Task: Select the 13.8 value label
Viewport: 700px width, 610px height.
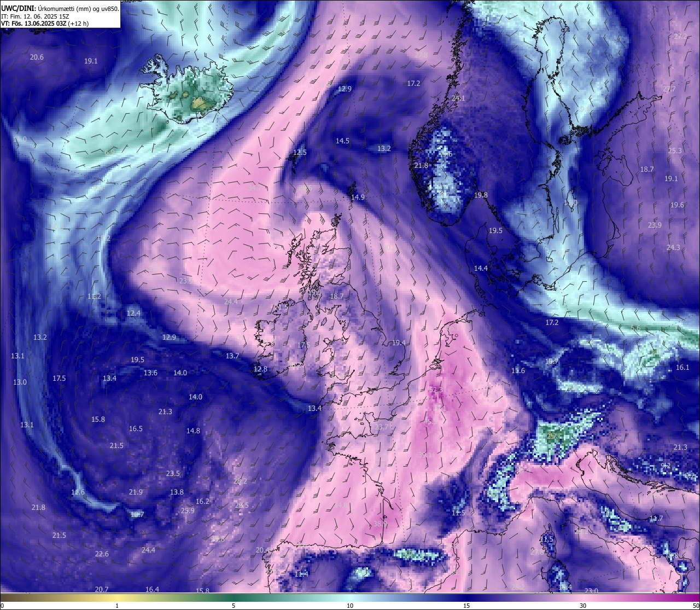Action: (x=177, y=492)
